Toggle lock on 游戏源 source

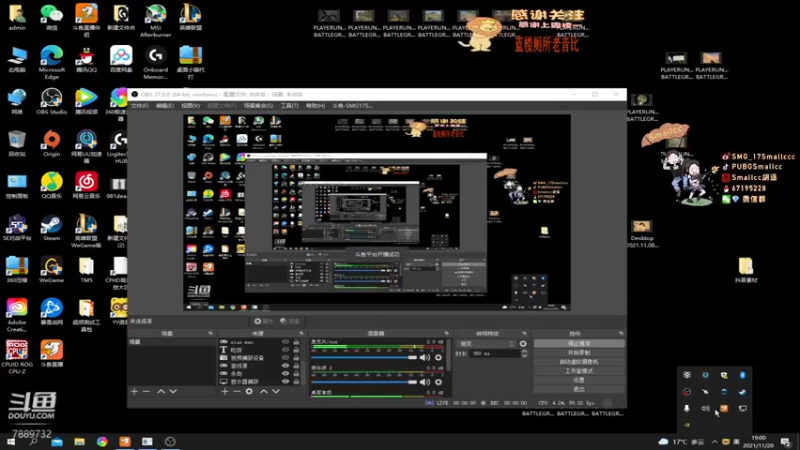coord(296,366)
